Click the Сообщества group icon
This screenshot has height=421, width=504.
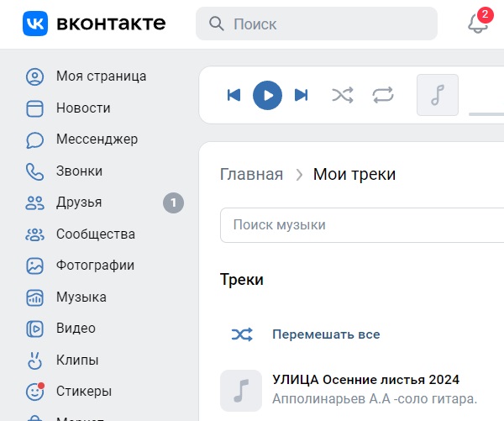(x=34, y=234)
